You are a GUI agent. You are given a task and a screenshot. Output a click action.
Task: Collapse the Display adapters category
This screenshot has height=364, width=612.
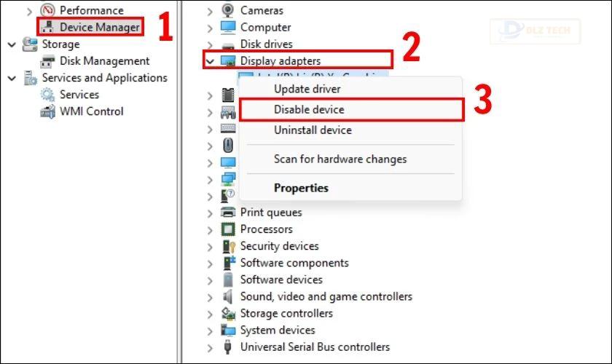pyautogui.click(x=210, y=61)
